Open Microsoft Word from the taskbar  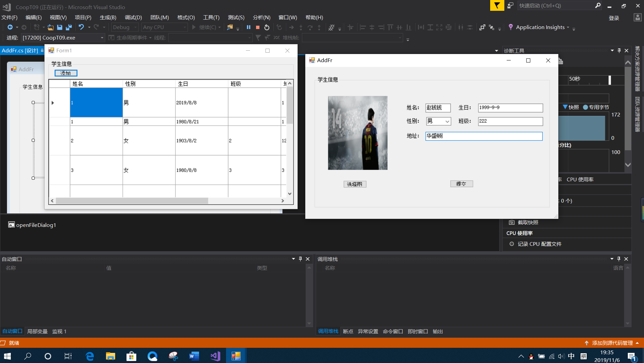pos(194,356)
